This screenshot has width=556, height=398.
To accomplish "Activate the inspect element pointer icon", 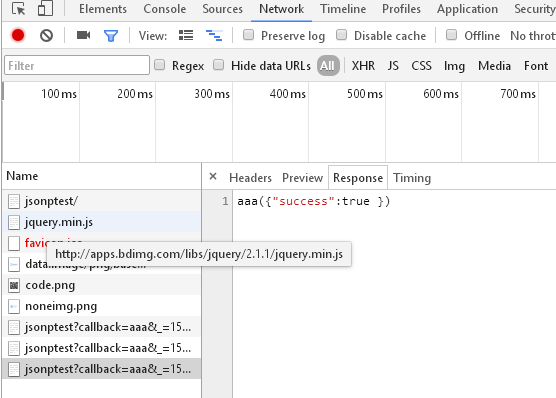I will (18, 9).
